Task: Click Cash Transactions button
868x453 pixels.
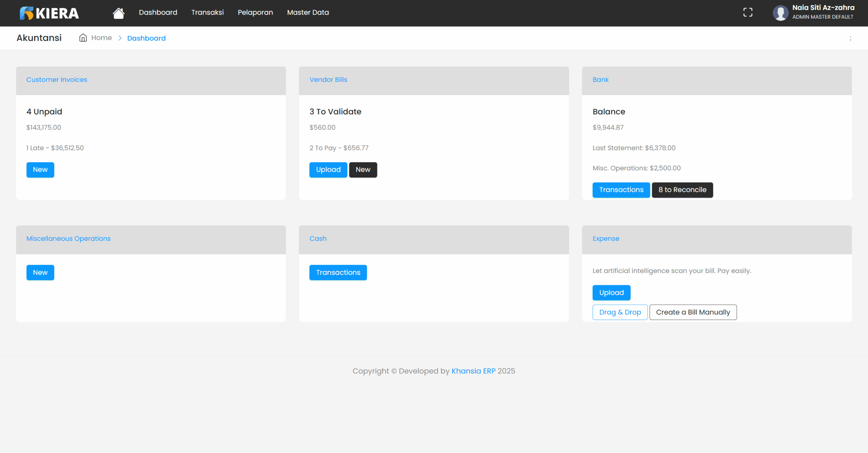Action: 338,273
